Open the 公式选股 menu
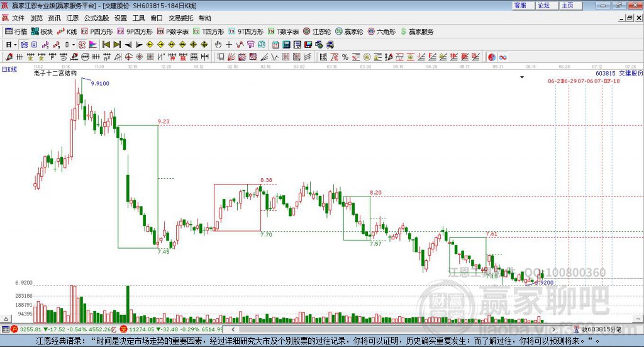Viewport: 644px width, 347px height. click(96, 18)
